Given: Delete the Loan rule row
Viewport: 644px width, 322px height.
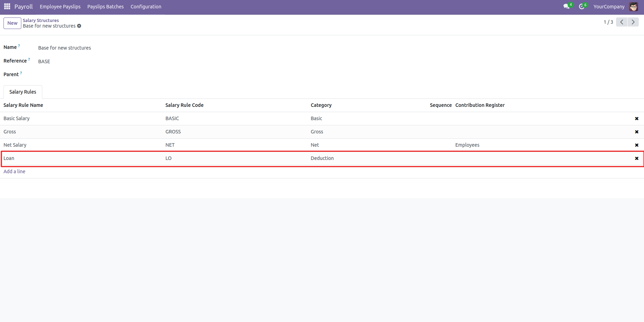Looking at the screenshot, I should coord(637,159).
